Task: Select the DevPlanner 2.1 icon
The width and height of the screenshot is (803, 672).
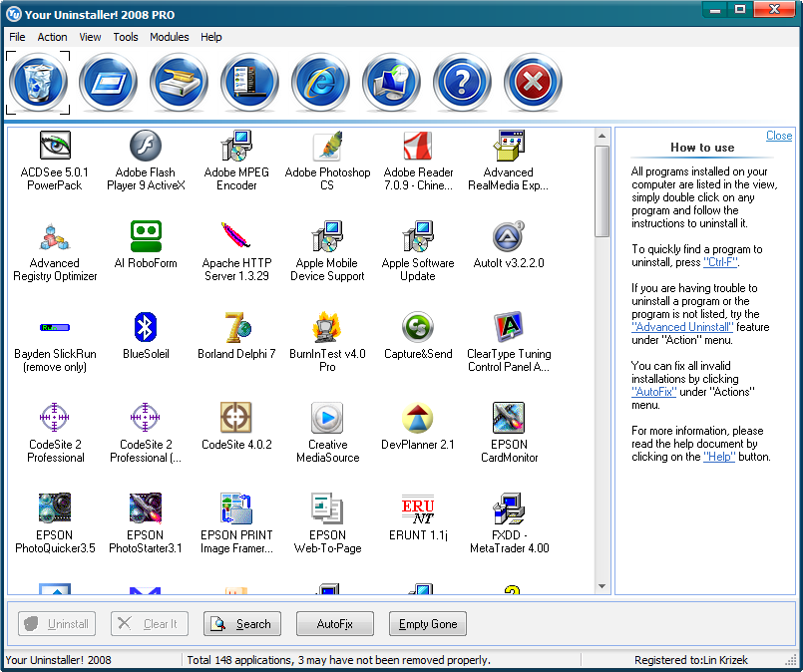Action: tap(418, 418)
